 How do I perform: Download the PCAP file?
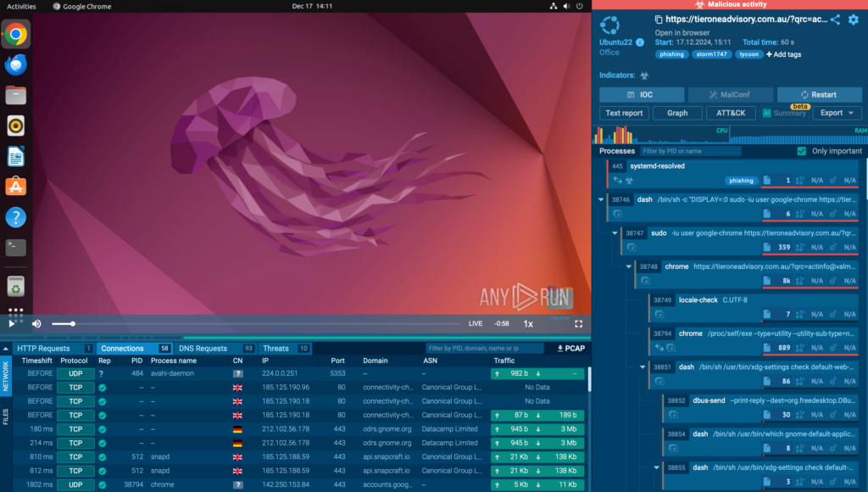coord(570,349)
